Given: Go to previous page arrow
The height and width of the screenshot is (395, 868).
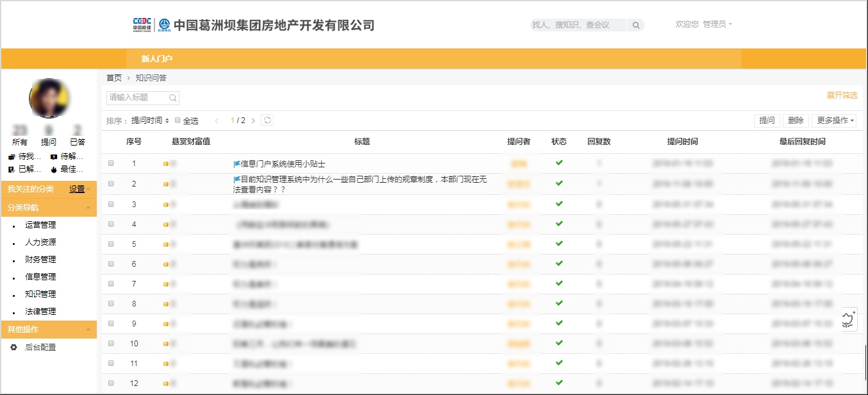Looking at the screenshot, I should coord(217,121).
